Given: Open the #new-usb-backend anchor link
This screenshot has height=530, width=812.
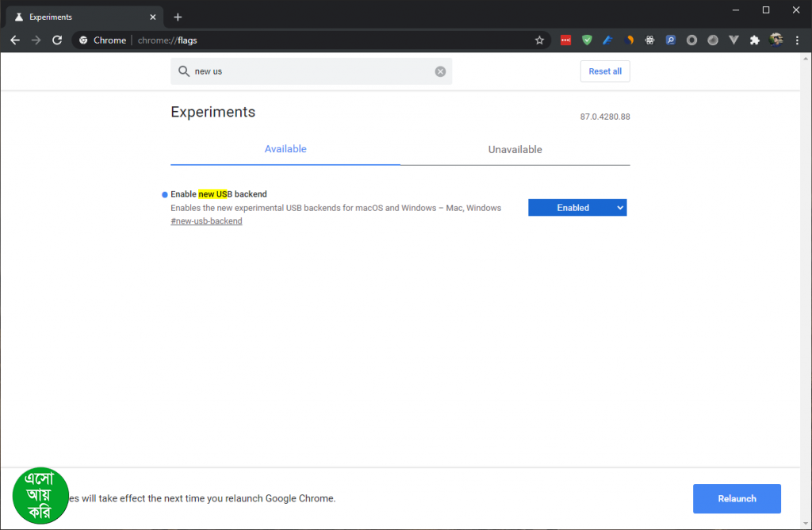Looking at the screenshot, I should click(206, 221).
